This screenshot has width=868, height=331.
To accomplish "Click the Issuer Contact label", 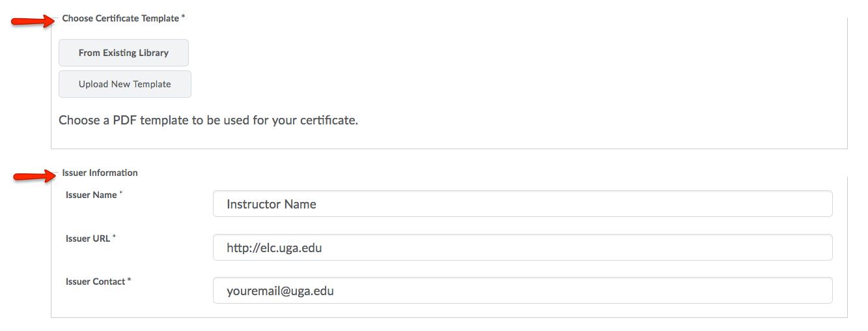I will [x=95, y=281].
